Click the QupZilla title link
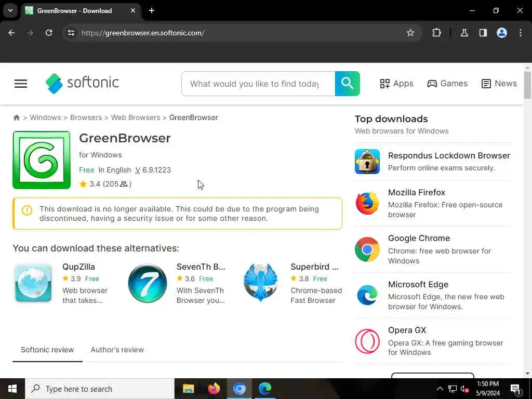532x399 pixels. (79, 267)
